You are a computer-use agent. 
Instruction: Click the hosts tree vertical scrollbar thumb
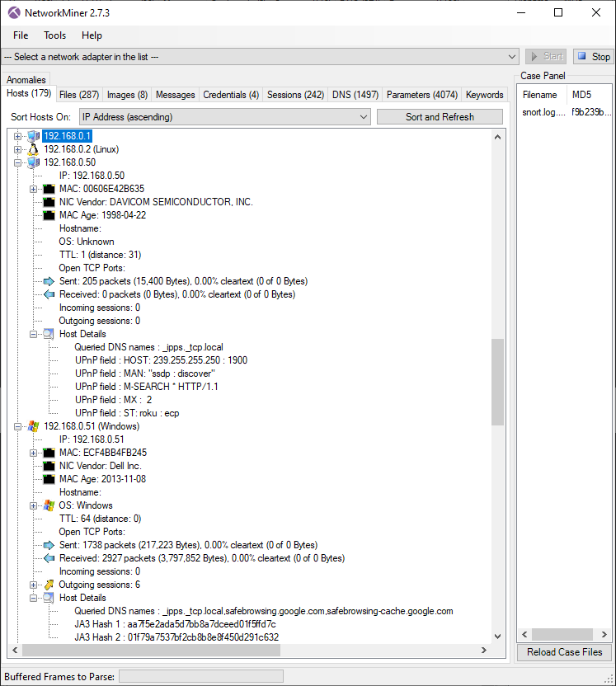[497, 382]
